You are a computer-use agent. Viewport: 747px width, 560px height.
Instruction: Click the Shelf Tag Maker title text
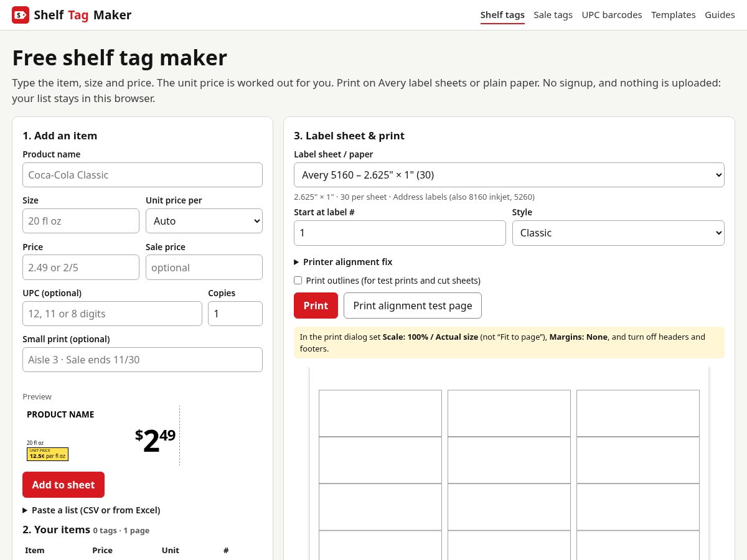coord(82,15)
